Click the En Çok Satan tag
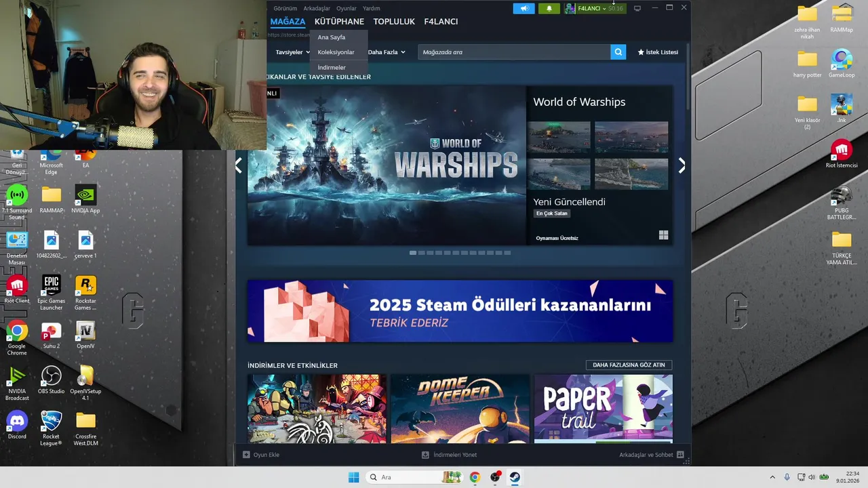This screenshot has width=868, height=488. tap(551, 213)
